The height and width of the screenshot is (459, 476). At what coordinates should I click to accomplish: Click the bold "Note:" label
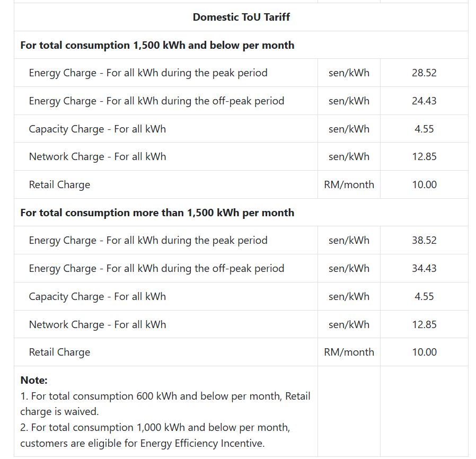[34, 380]
